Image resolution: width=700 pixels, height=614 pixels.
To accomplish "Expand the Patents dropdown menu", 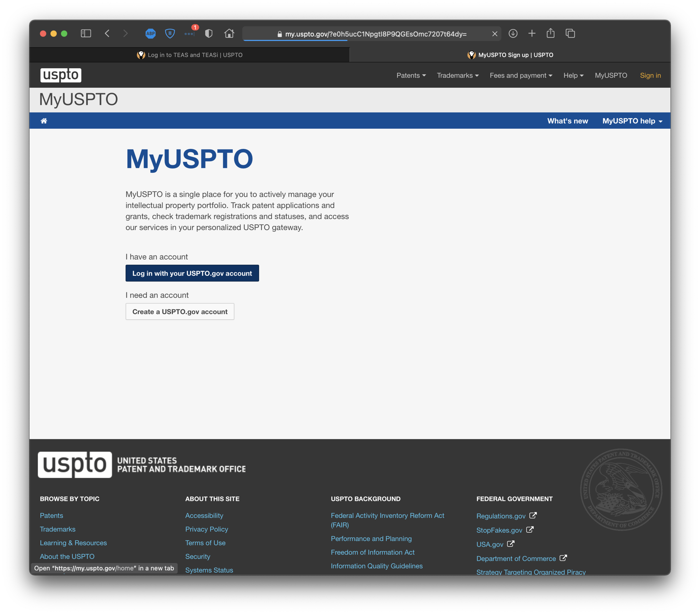I will pyautogui.click(x=411, y=75).
